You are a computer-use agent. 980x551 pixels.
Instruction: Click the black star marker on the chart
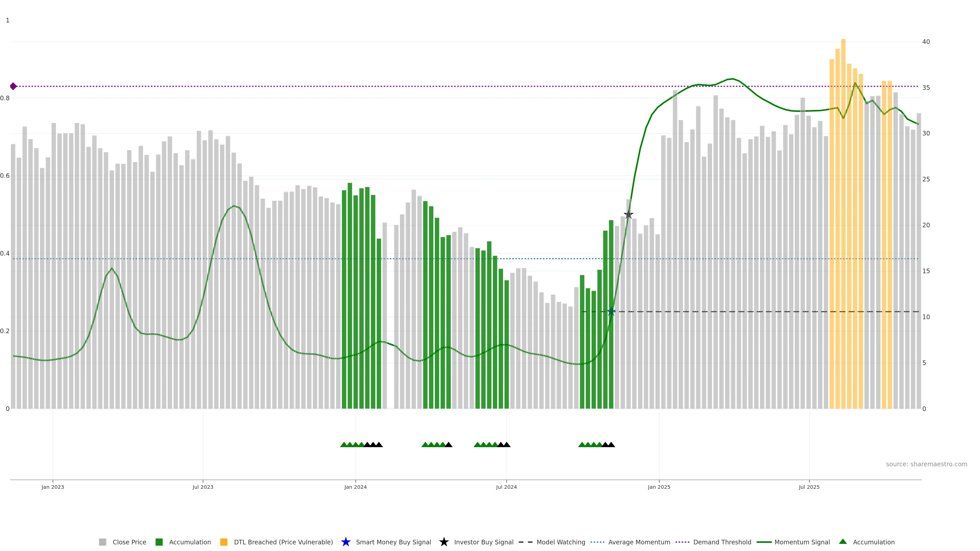tap(629, 215)
